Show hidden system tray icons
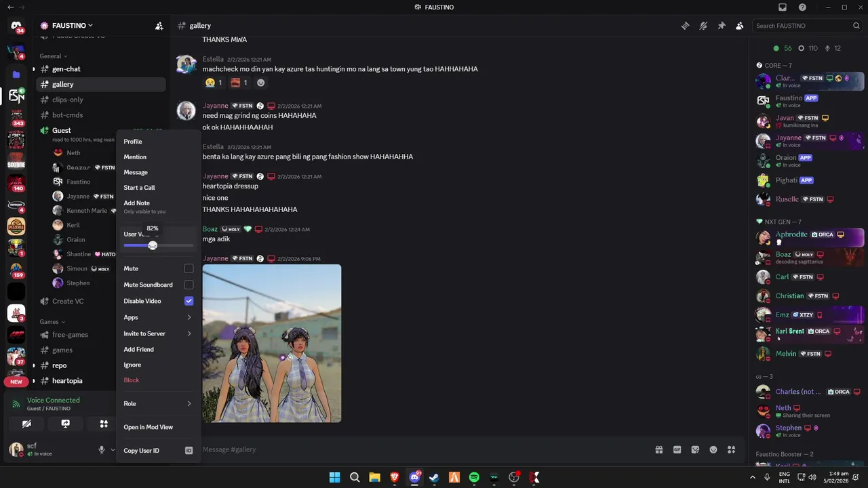This screenshot has width=868, height=488. [753, 477]
